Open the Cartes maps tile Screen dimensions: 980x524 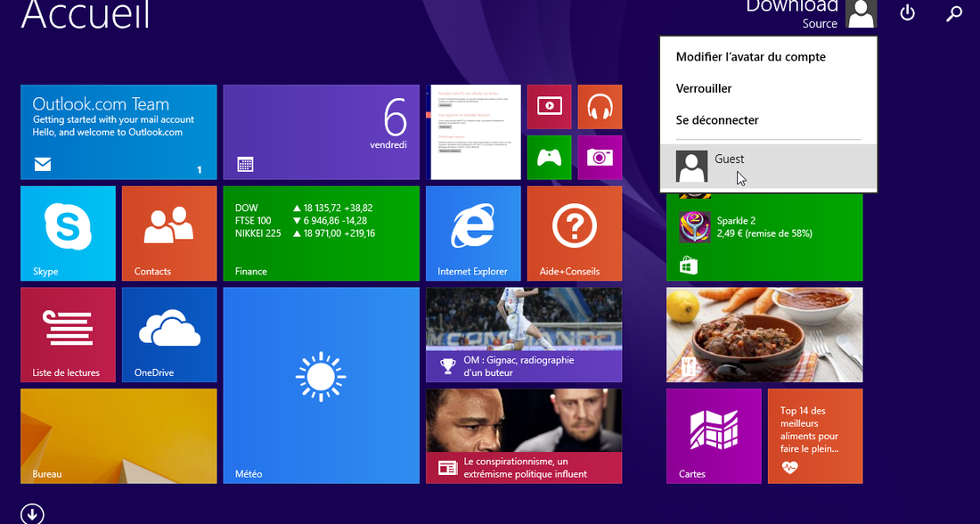714,436
